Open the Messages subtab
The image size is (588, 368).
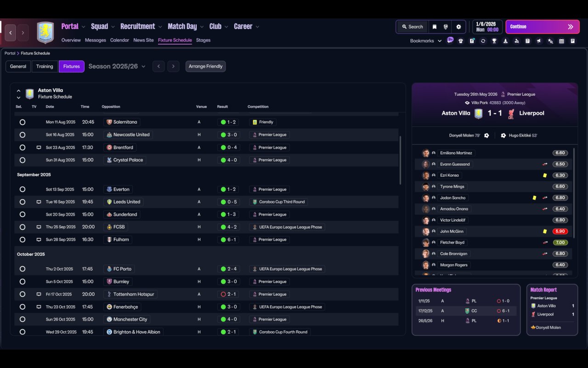click(x=96, y=40)
